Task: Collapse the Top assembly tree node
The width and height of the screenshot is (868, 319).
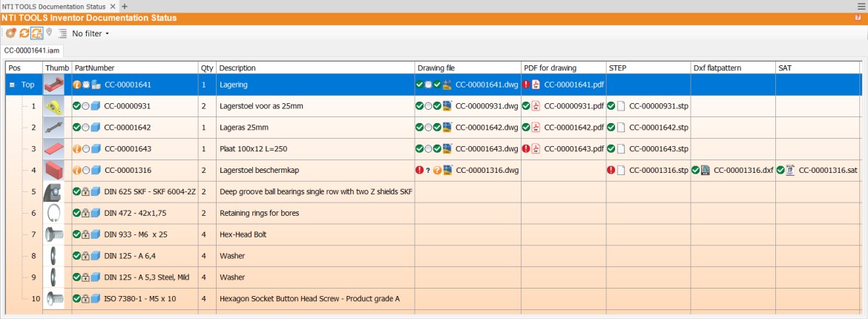Action: [x=12, y=85]
